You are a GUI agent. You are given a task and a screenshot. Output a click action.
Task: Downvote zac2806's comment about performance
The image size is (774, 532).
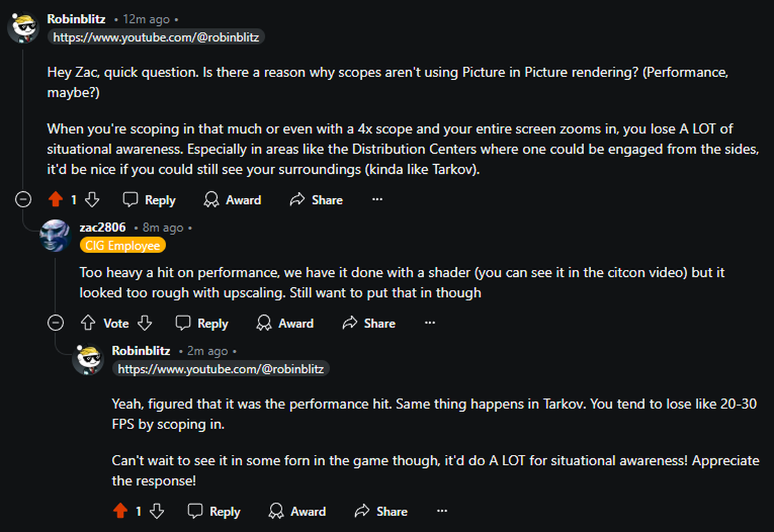tap(144, 323)
